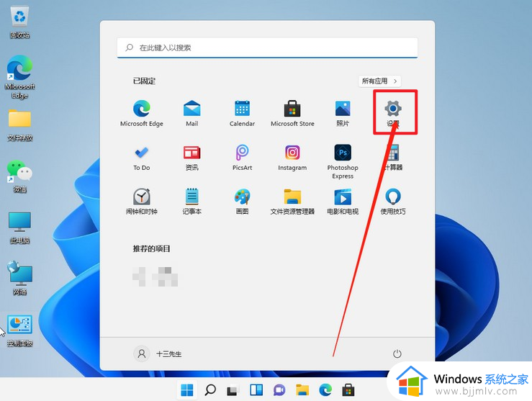
Task: Open the Calendar app
Action: pyautogui.click(x=242, y=113)
